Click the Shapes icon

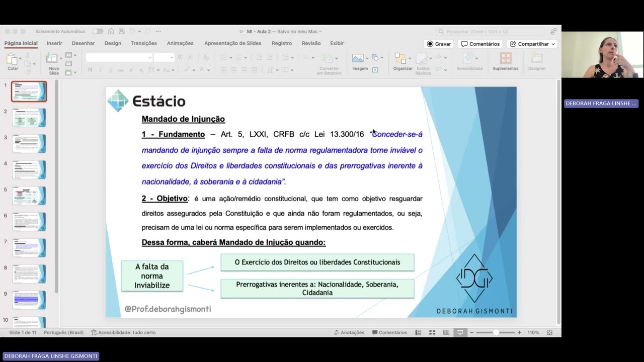coord(375,58)
